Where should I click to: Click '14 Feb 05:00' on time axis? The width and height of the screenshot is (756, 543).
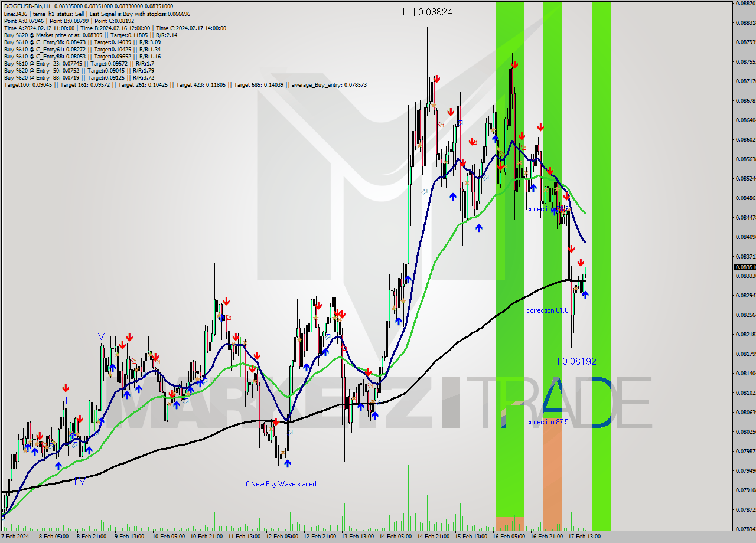point(395,537)
